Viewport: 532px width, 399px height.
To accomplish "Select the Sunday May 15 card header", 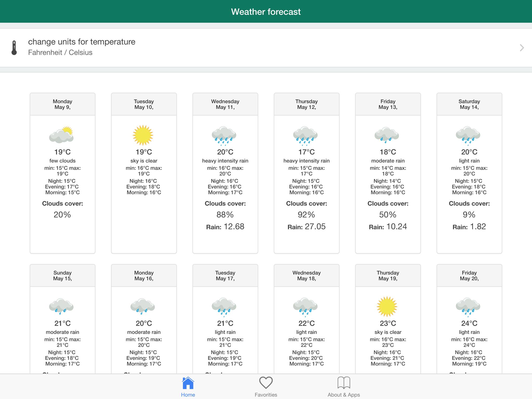I will pyautogui.click(x=63, y=276).
